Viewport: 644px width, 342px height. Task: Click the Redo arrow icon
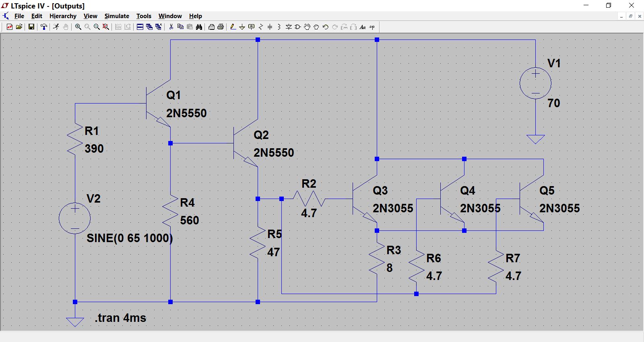point(335,27)
